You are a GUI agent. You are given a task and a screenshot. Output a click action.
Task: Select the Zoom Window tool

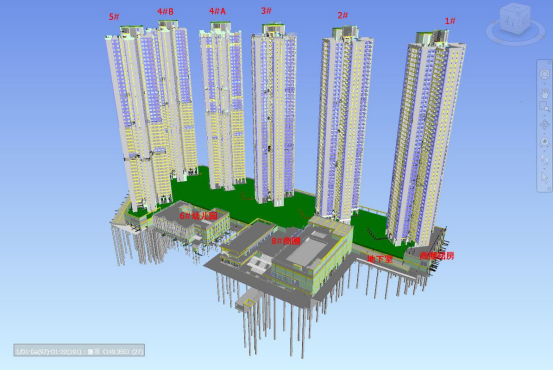[x=544, y=107]
